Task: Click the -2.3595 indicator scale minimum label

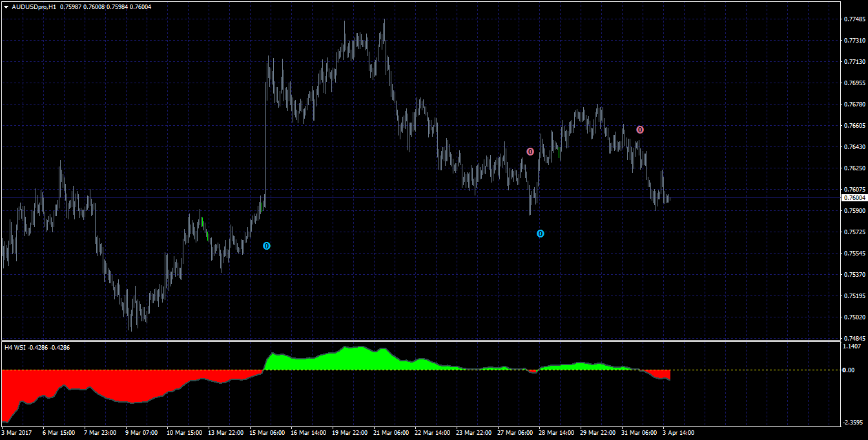Action: click(853, 423)
